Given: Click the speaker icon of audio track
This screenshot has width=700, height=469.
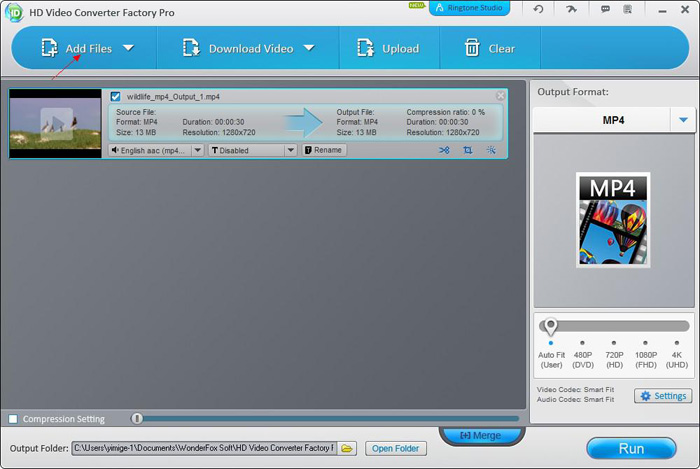Looking at the screenshot, I should pos(115,150).
